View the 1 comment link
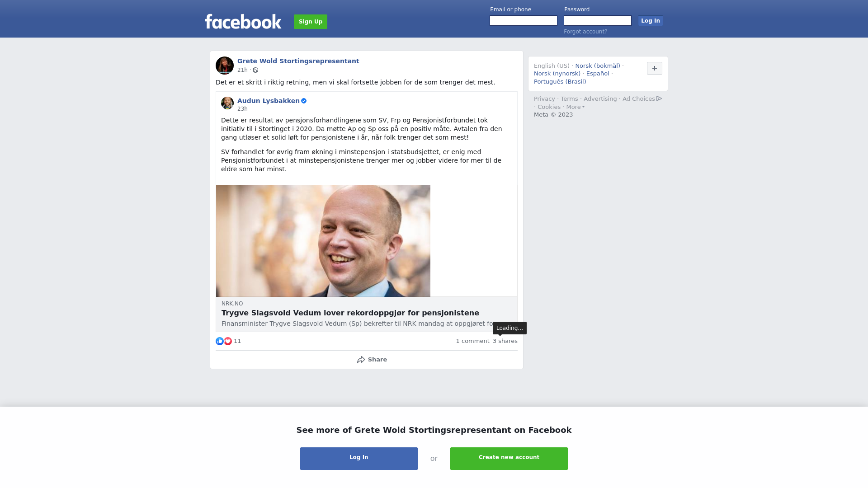The height and width of the screenshot is (488, 868). (472, 341)
